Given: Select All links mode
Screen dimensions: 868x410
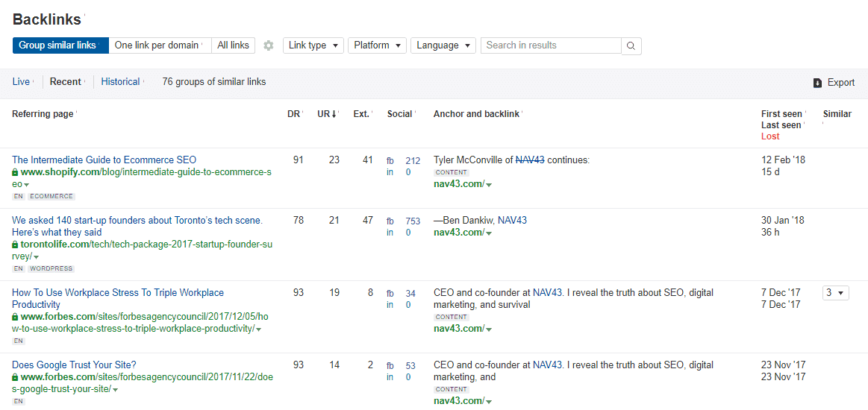Looking at the screenshot, I should tap(233, 45).
